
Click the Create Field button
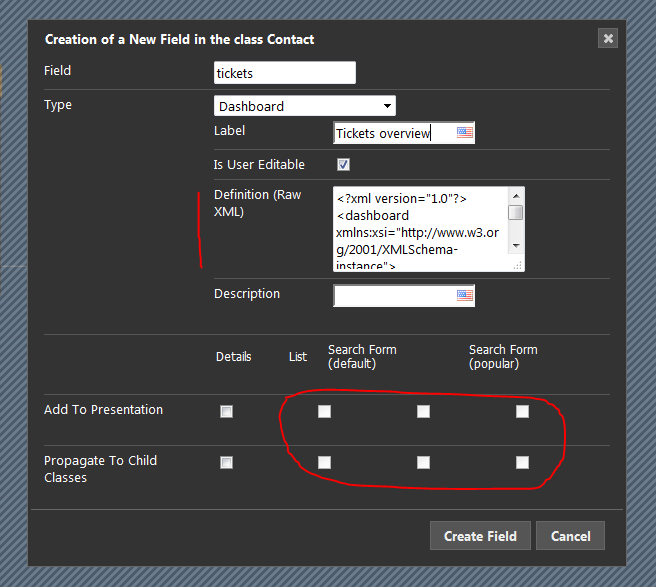480,536
